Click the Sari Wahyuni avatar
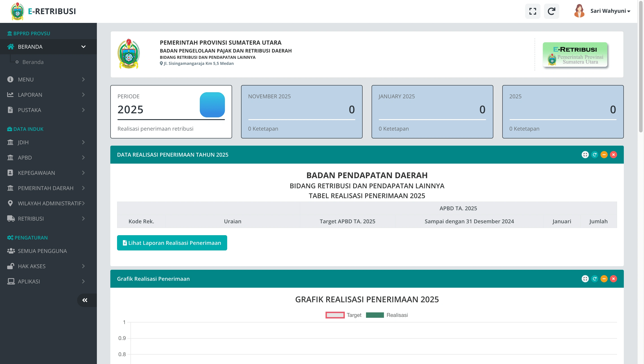This screenshot has height=364, width=644. pyautogui.click(x=579, y=11)
